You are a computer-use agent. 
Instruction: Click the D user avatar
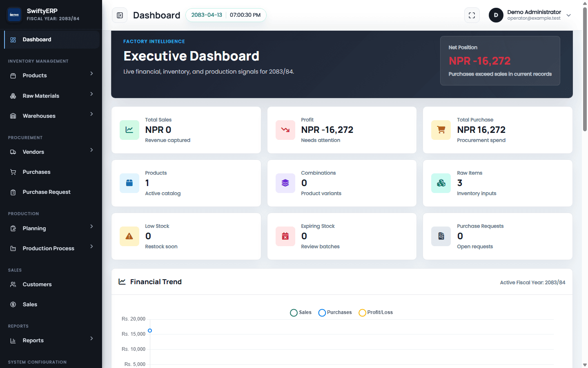(496, 15)
